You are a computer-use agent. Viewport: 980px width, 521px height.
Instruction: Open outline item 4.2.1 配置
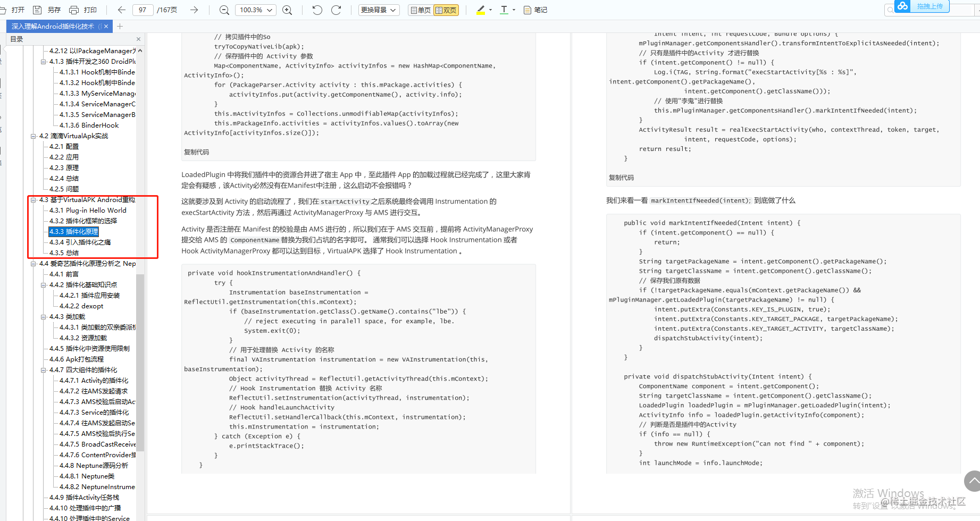pos(64,147)
